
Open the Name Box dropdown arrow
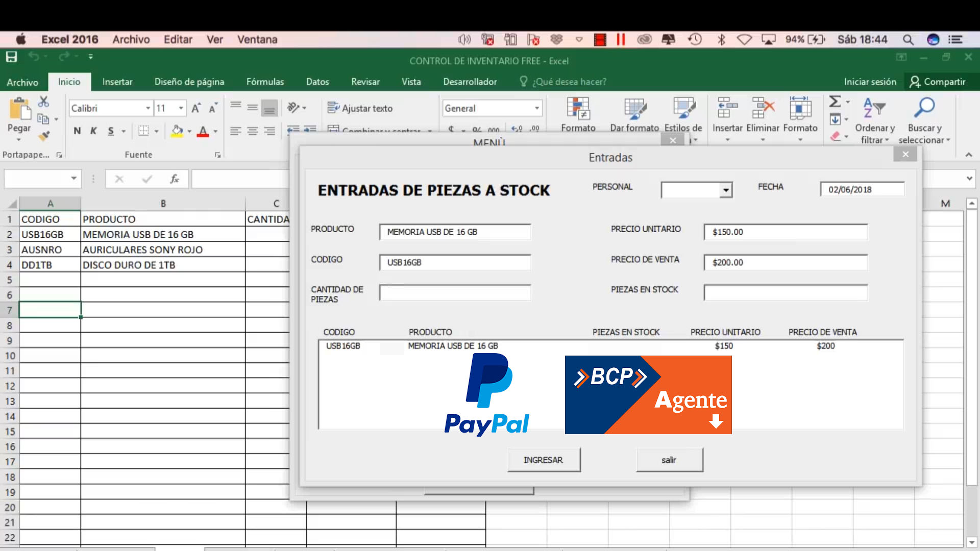[73, 179]
